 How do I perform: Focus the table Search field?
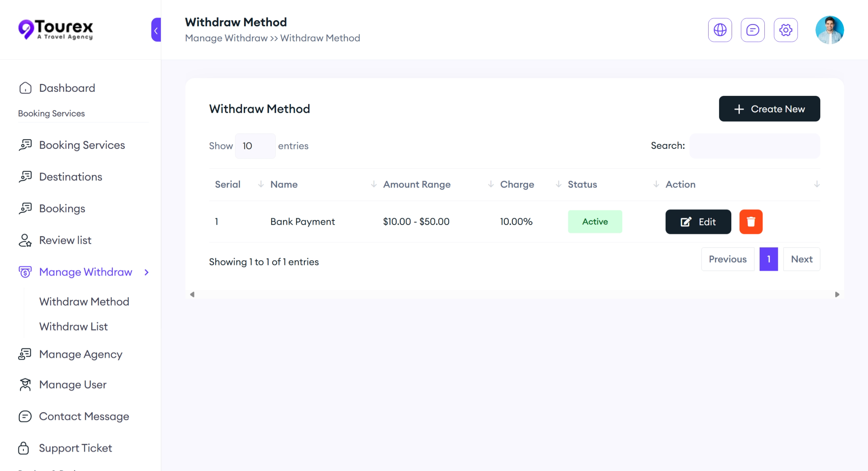(x=754, y=146)
